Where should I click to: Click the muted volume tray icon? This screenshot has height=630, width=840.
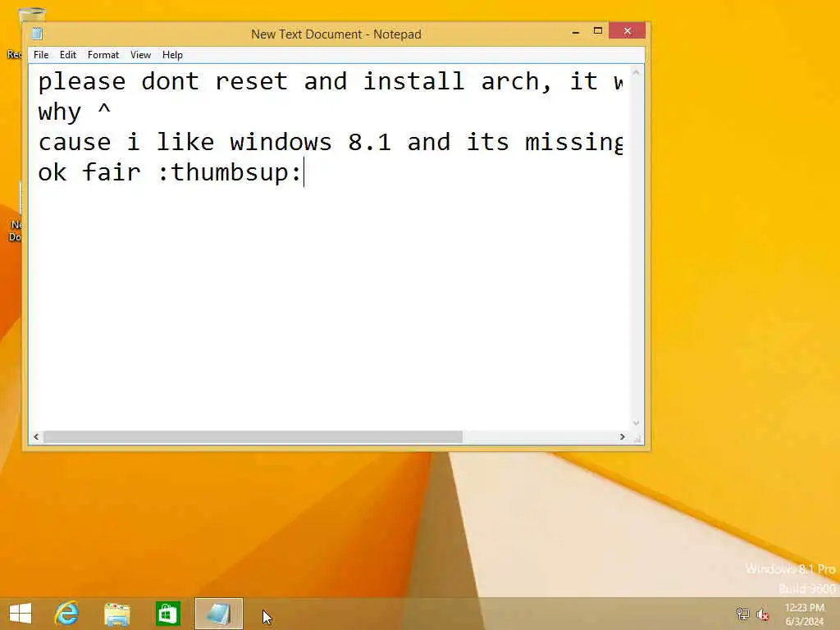(x=763, y=614)
